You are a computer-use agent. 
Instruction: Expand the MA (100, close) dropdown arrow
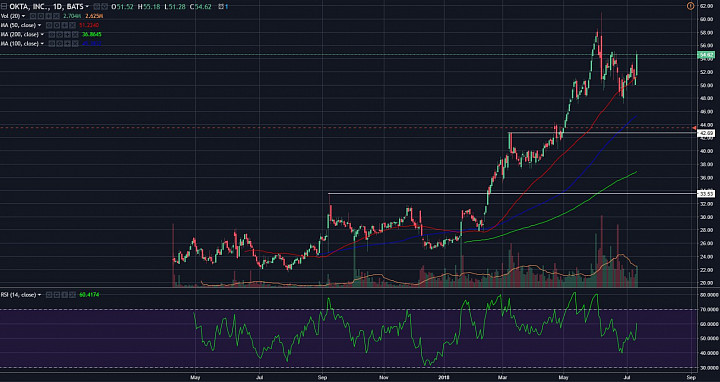(42, 44)
